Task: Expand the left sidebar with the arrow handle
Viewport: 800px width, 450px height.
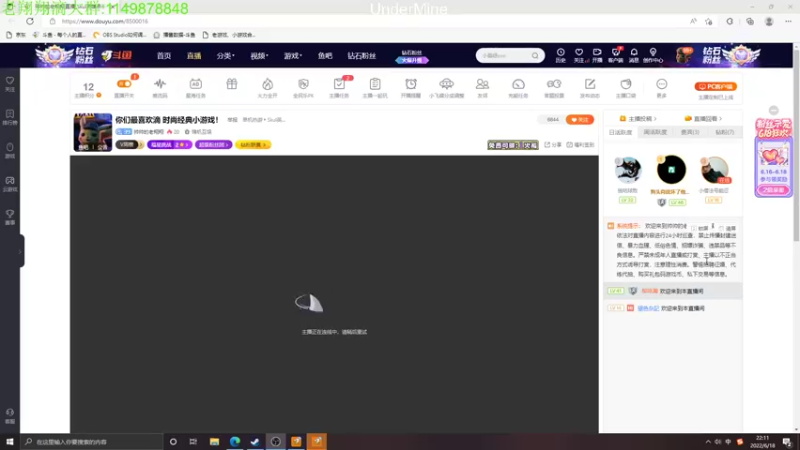Action: 20,251
